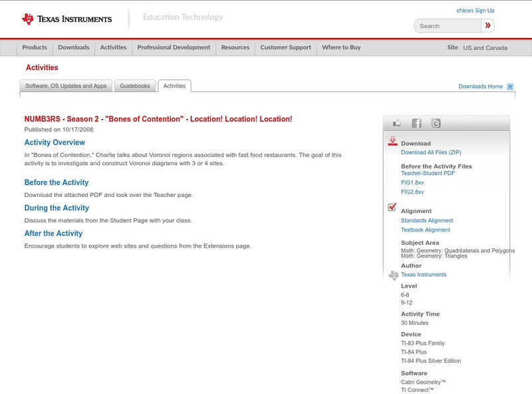Click the grey TI logo beside Author
The image size is (532, 394).
393,275
